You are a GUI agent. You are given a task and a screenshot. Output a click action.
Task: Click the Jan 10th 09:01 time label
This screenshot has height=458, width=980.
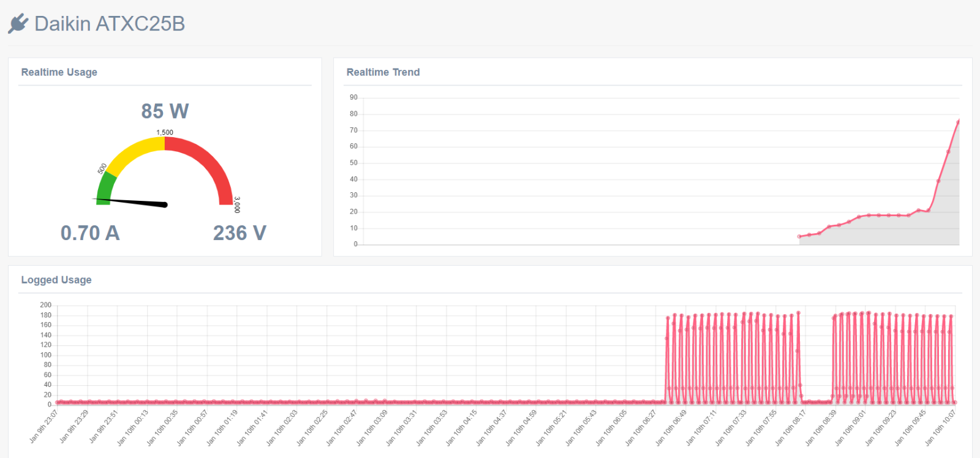pos(851,427)
